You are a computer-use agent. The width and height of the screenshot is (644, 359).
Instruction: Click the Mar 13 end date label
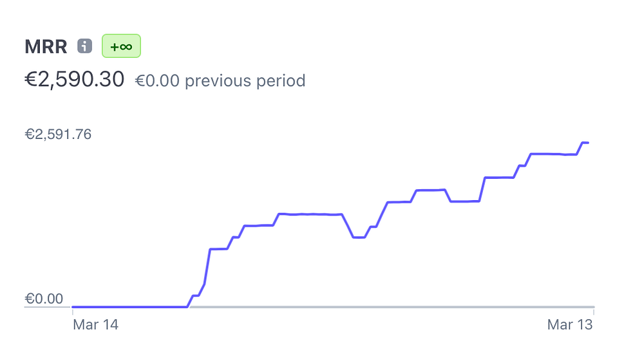tap(570, 324)
